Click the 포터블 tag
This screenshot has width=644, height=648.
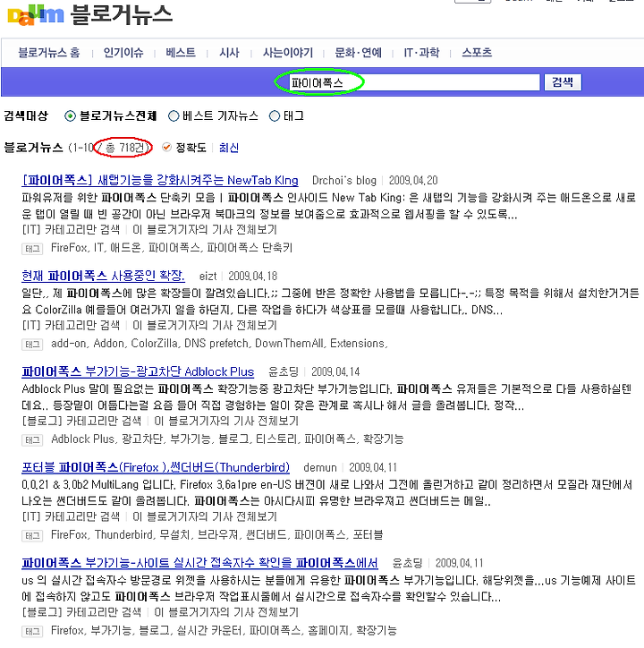click(x=368, y=534)
